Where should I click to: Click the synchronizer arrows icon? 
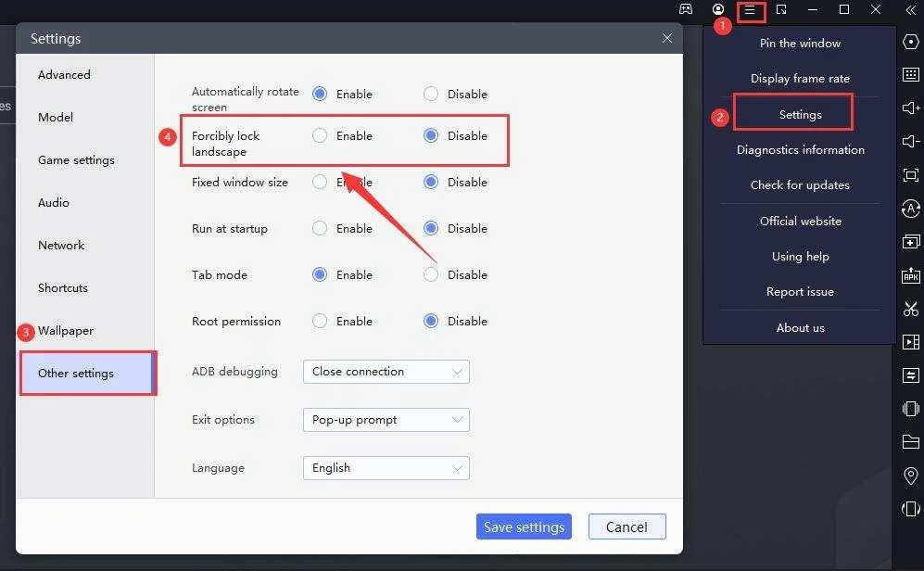(910, 375)
